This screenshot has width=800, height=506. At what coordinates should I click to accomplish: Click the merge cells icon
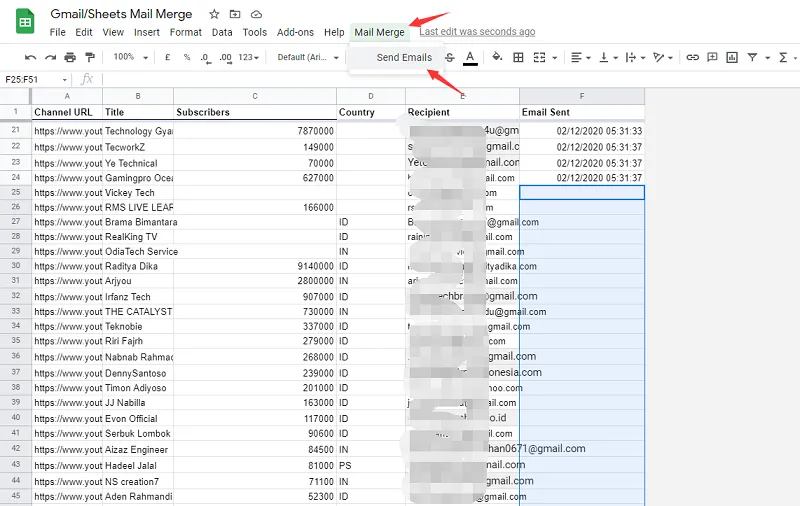(539, 57)
